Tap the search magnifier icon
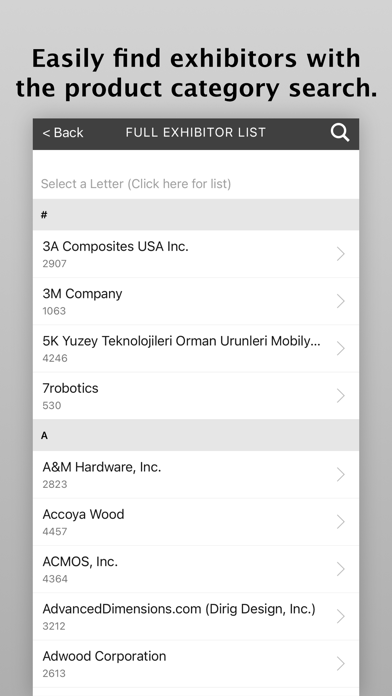The image size is (392, 696). click(340, 133)
